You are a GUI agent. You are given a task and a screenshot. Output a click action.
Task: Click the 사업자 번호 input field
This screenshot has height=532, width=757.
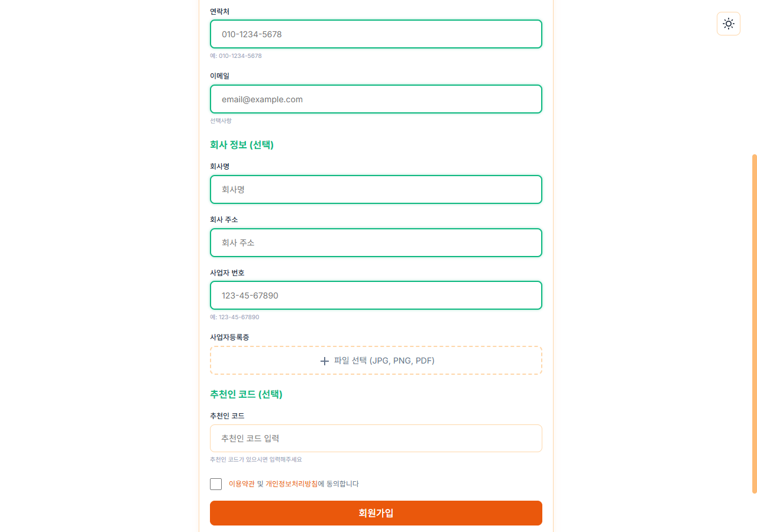coord(376,295)
